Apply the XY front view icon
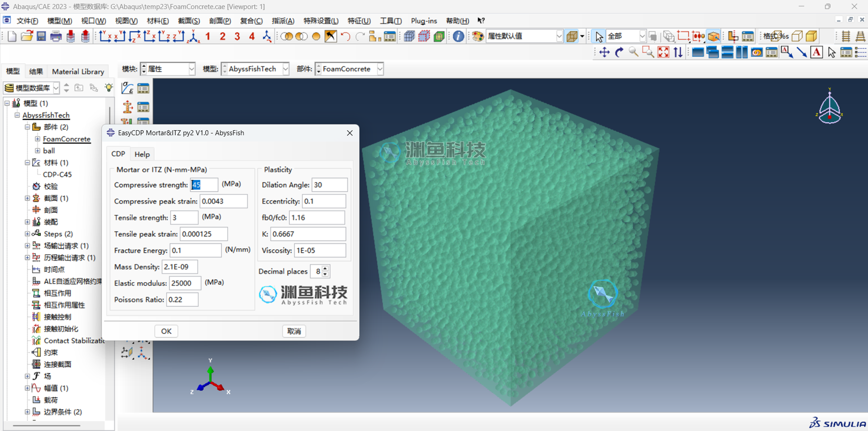Screen dimensions: 868x431 pos(105,36)
